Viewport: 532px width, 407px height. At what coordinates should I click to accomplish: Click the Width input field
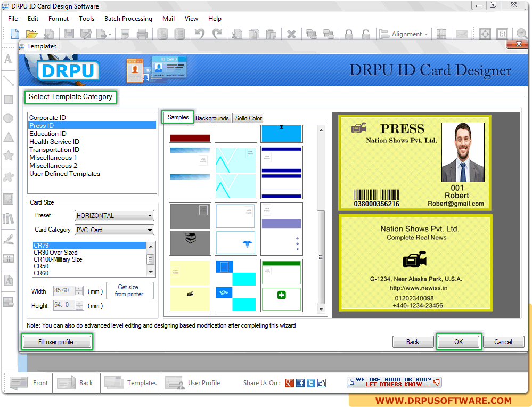[64, 290]
